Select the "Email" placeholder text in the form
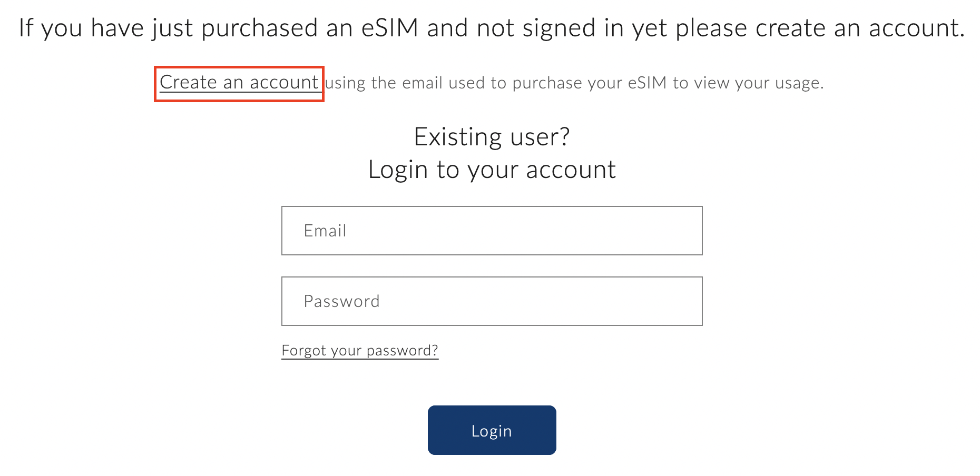Viewport: 980px width, 476px height. tap(325, 231)
